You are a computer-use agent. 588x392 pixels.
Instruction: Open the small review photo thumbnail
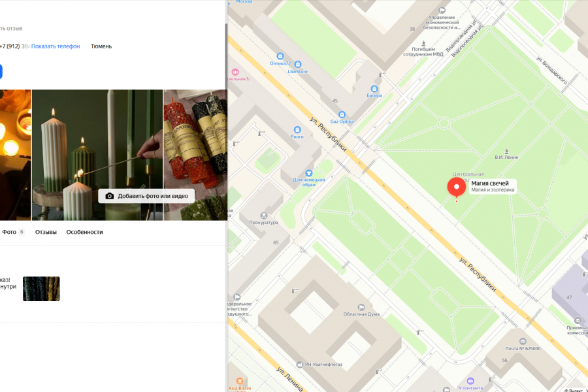pyautogui.click(x=41, y=289)
